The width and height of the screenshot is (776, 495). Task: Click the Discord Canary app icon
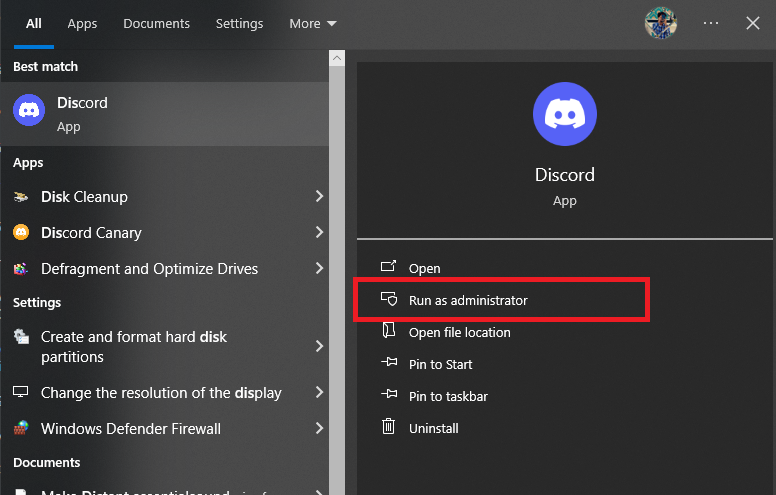[21, 233]
